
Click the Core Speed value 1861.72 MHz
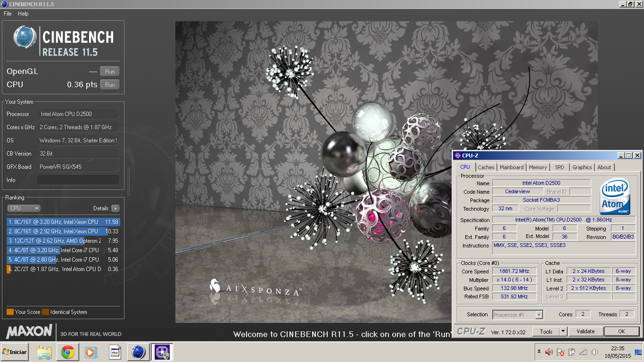coord(514,271)
